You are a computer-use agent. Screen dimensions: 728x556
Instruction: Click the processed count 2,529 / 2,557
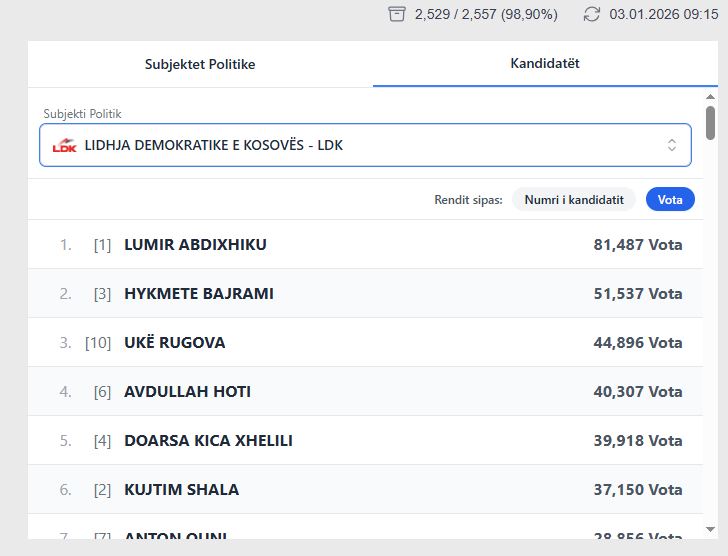click(x=486, y=14)
